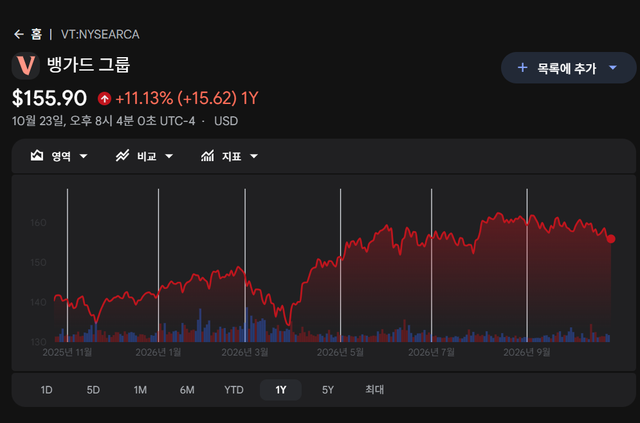Click the +11.13% (+15.62) 1Y change text
Viewport: 640px width, 423px height.
[x=187, y=98]
